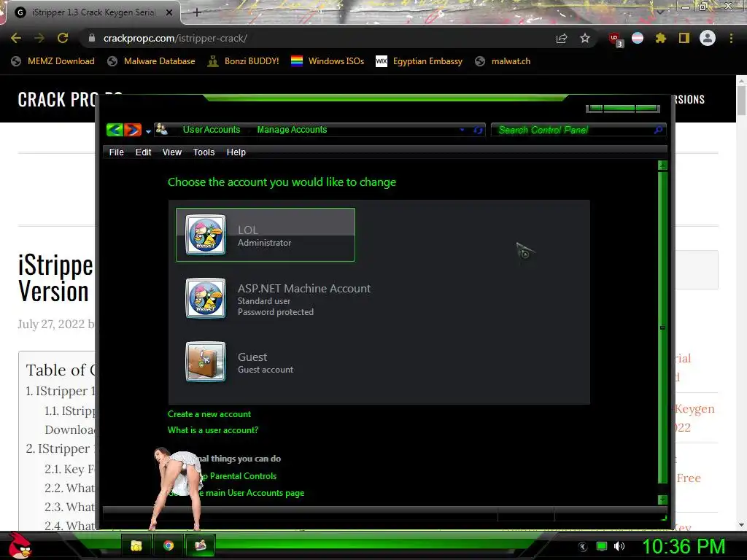Select the ASP.NET Machine Account
The width and height of the screenshot is (747, 560).
pyautogui.click(x=279, y=298)
